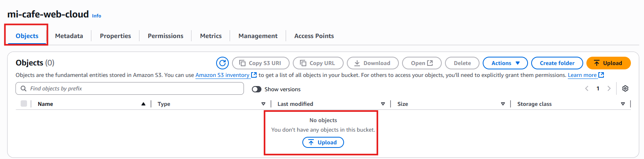The image size is (644, 159).
Task: Open table preferences gear icon
Action: tap(625, 88)
